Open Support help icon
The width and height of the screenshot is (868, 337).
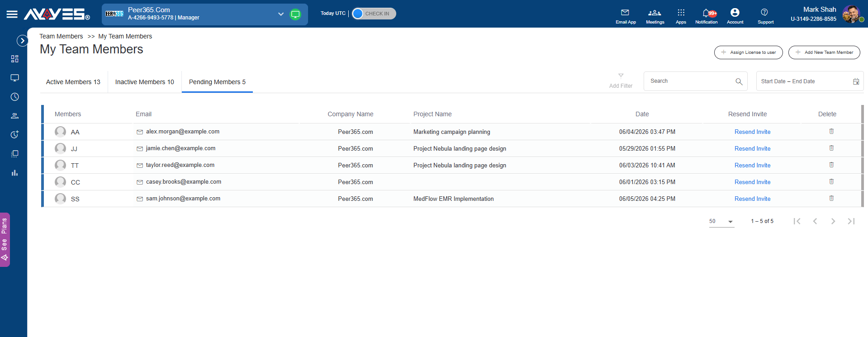765,16
